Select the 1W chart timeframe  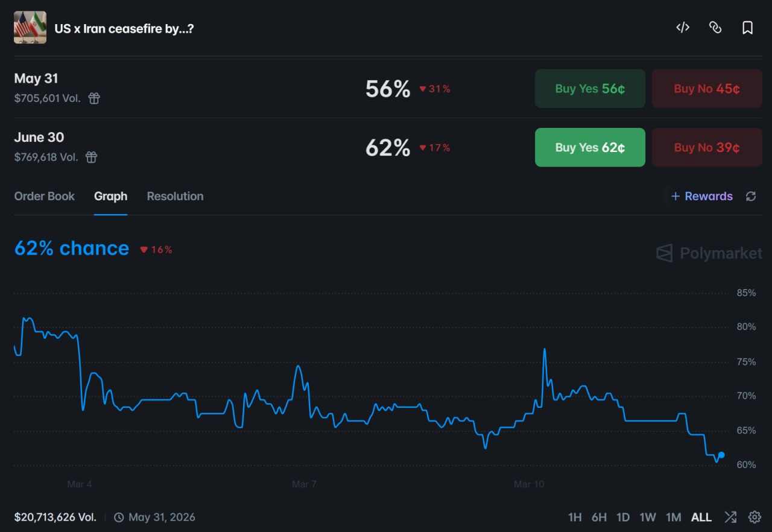coord(648,518)
